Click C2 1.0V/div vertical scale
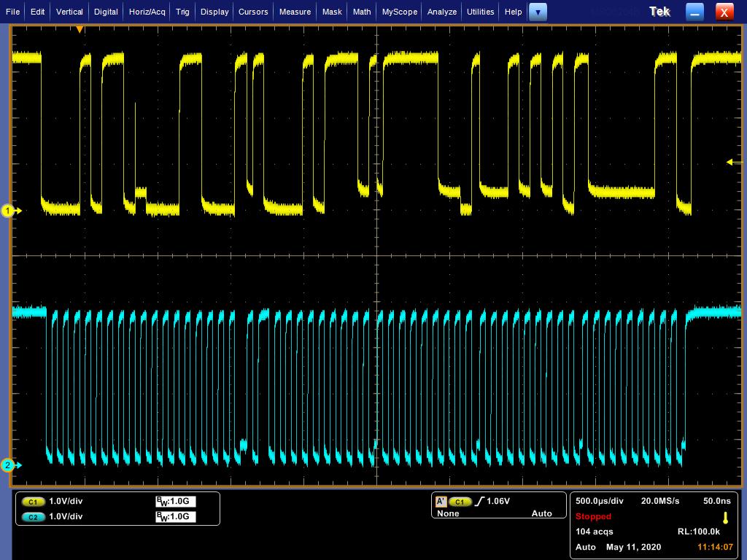The height and width of the screenshot is (560, 747). [66, 516]
